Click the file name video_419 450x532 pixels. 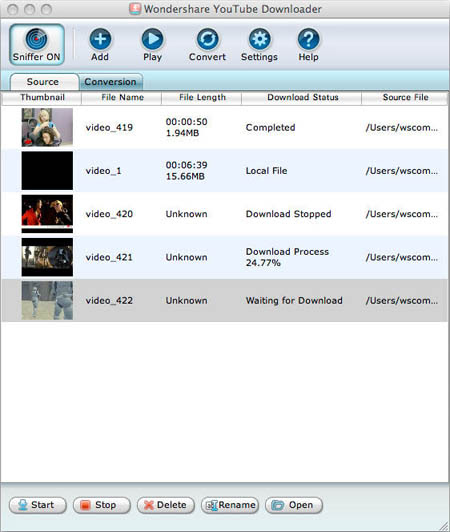(x=109, y=128)
